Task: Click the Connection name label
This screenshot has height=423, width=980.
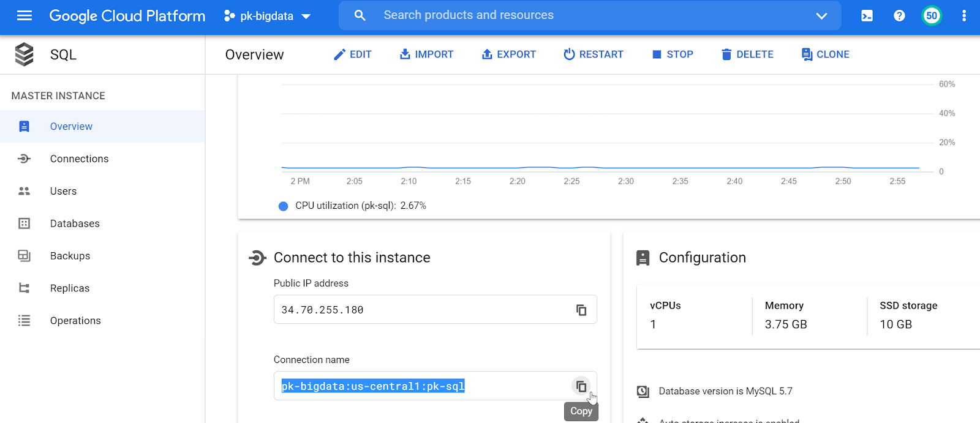Action: [312, 360]
